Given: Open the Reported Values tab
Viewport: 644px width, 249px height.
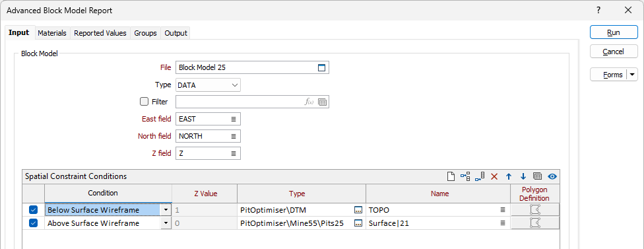Looking at the screenshot, I should point(100,33).
